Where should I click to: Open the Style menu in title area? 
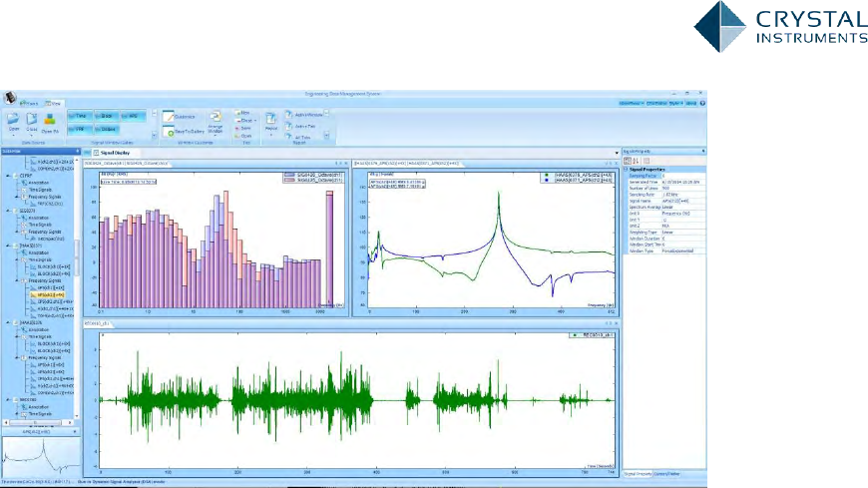pos(675,103)
